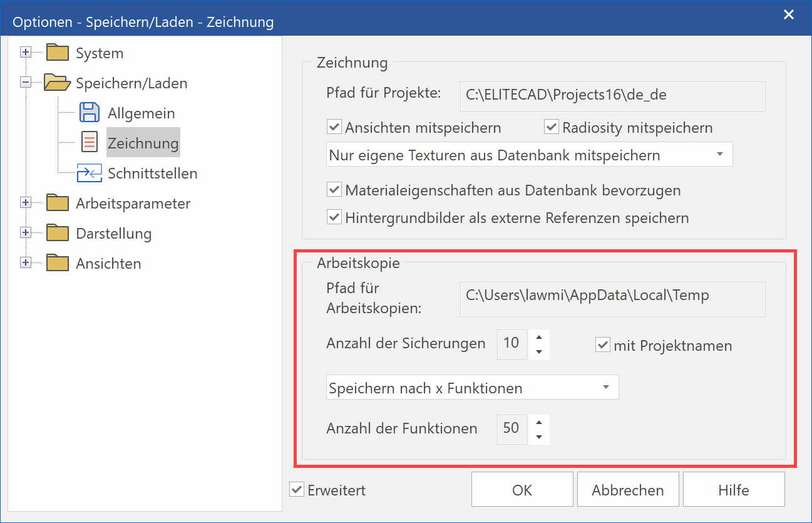Open the Speichern nach x Funktionen dropdown
Viewport: 812px width, 523px height.
pos(605,386)
